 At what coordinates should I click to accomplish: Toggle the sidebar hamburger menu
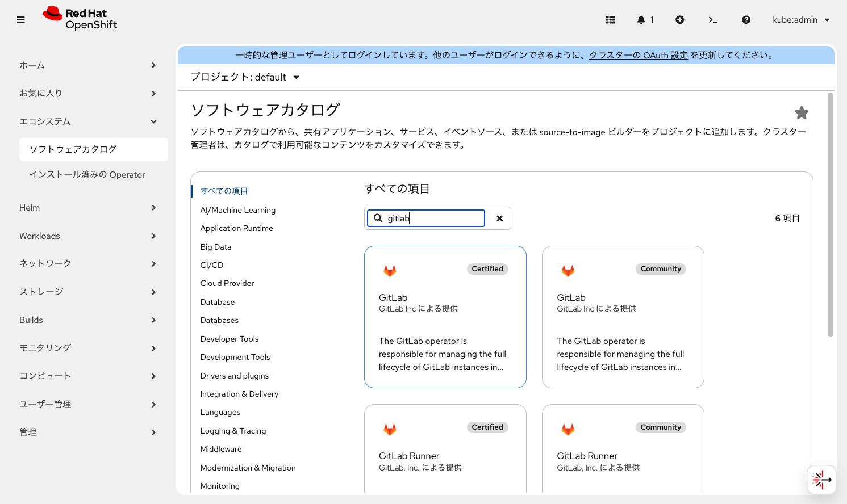(20, 19)
